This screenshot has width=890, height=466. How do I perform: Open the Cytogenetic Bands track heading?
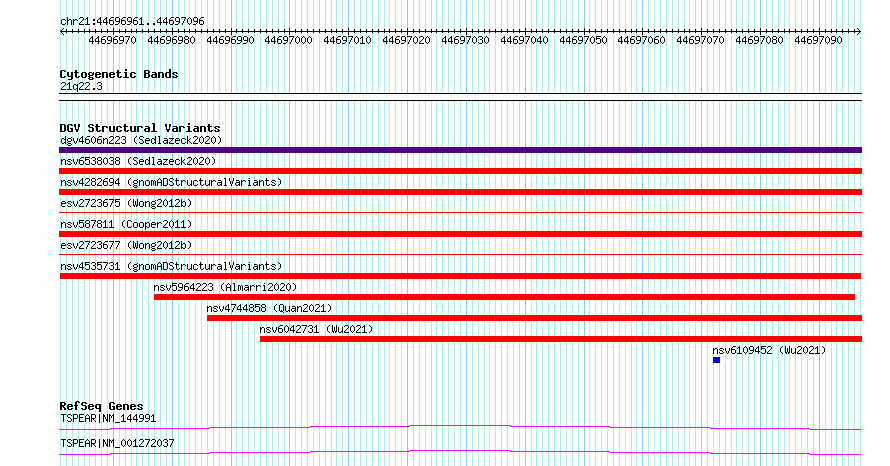[x=119, y=74]
